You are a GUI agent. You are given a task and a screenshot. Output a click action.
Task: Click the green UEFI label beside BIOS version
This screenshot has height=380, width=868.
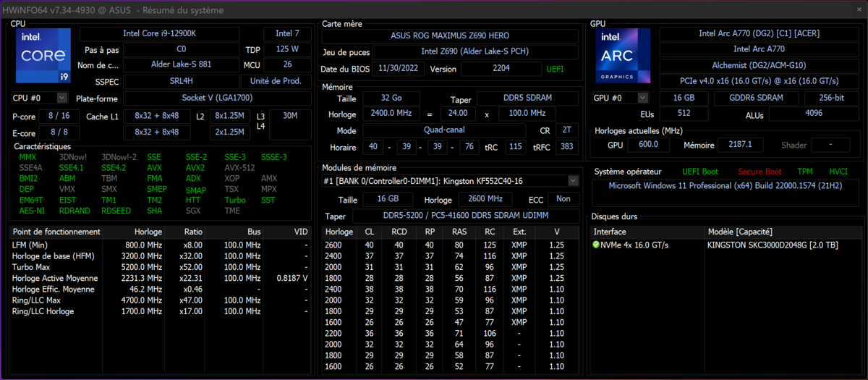click(x=555, y=69)
